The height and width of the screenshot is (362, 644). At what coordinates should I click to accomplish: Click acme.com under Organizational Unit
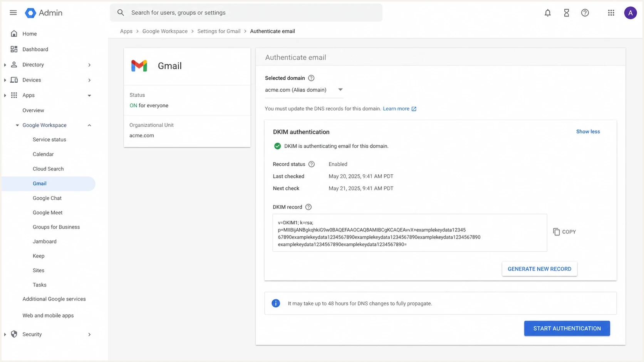(141, 135)
